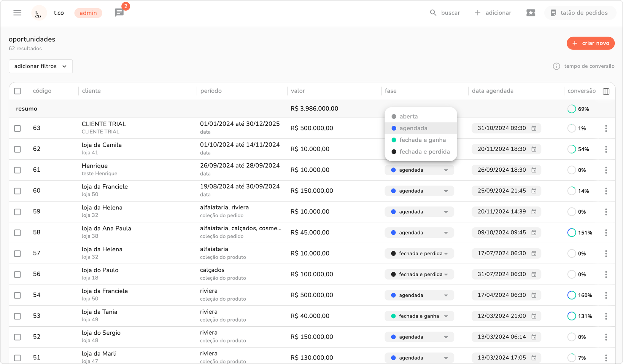The width and height of the screenshot is (623, 364).
Task: Toggle the select-all checkbox in header
Action: 18,91
